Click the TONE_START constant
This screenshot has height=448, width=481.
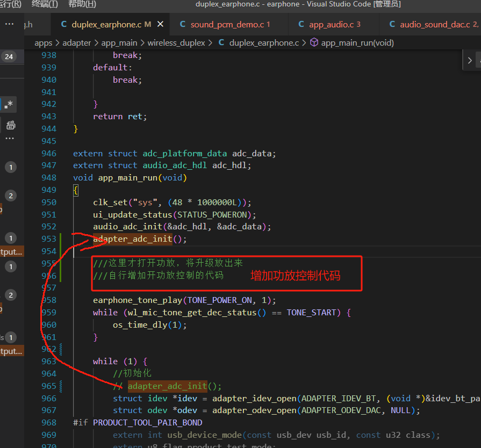click(312, 313)
